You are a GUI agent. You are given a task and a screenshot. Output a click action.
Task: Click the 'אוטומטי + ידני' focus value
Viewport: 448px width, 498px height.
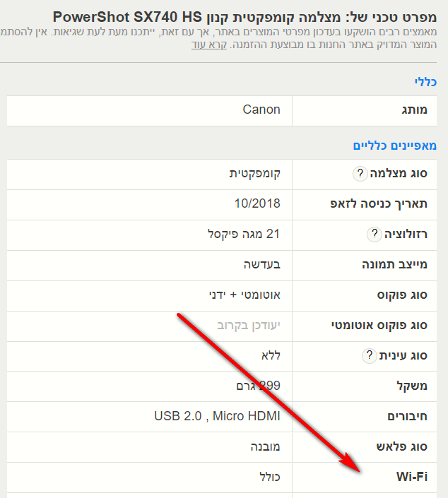244,295
